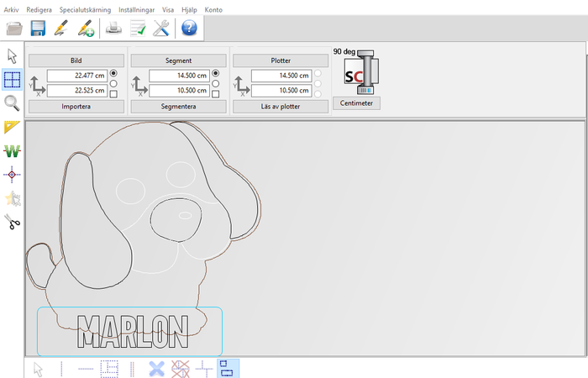Open the Inställningar menu
The height and width of the screenshot is (378, 588).
click(136, 10)
